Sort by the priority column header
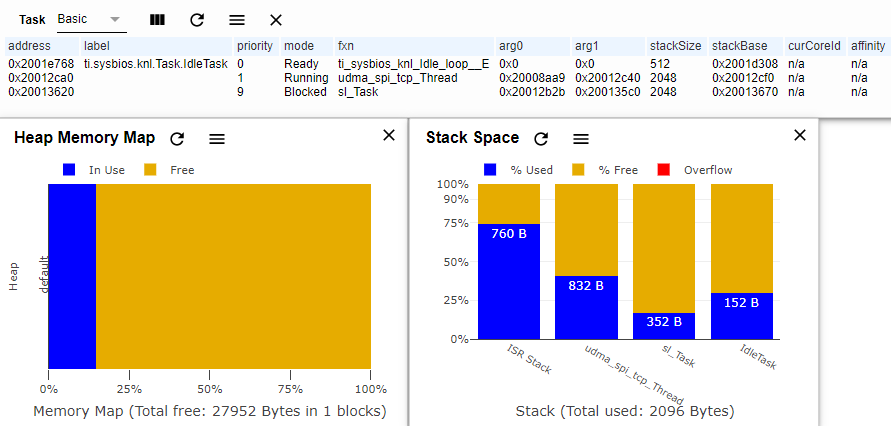This screenshot has height=426, width=891. pos(255,46)
